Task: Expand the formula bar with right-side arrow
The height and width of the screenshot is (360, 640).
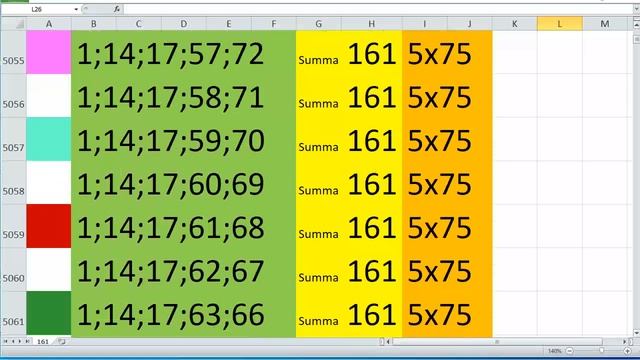Action: coord(636,9)
